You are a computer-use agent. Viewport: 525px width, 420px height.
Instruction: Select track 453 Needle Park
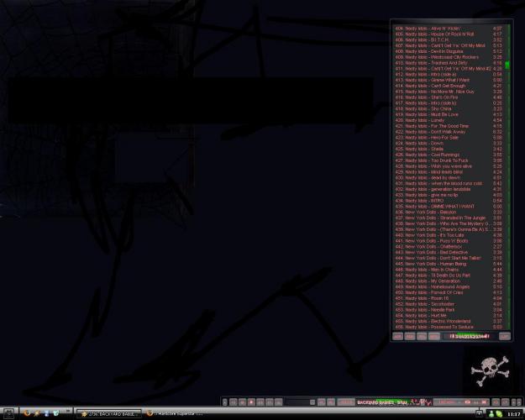pos(448,309)
